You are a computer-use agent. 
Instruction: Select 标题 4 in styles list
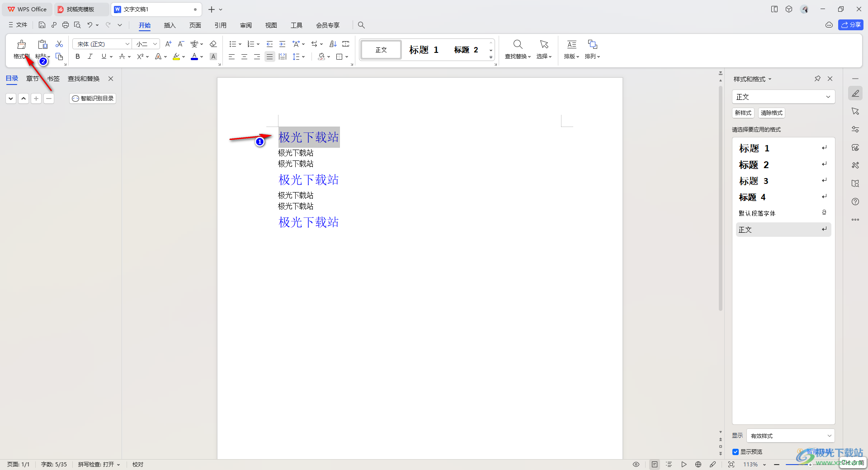click(x=783, y=197)
